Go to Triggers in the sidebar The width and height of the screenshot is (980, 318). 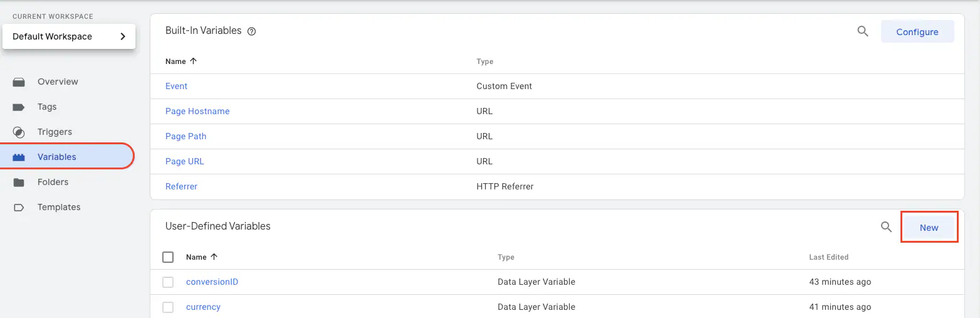click(x=55, y=132)
